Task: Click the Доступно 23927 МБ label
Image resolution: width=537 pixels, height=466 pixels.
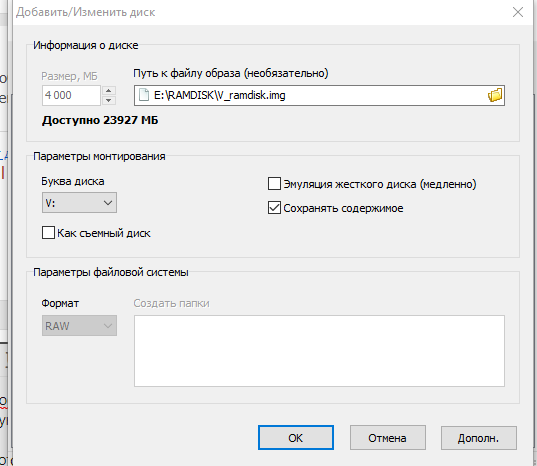Action: pos(100,120)
